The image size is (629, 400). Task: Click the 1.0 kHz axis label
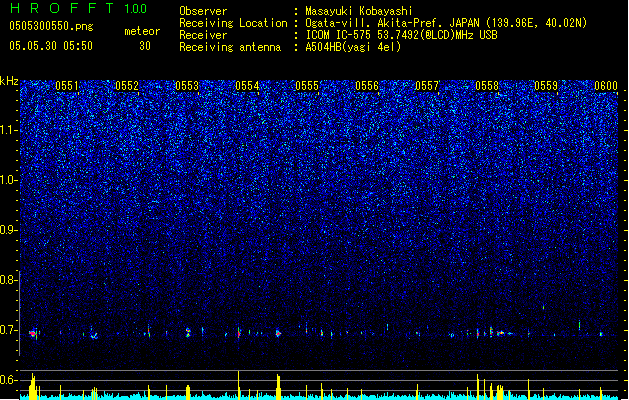[x=8, y=180]
